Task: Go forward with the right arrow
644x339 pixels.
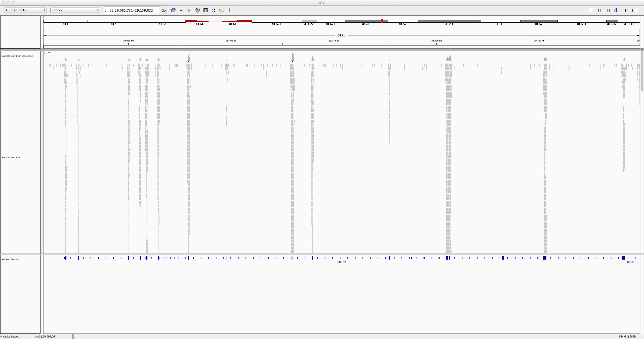Action: [189, 10]
